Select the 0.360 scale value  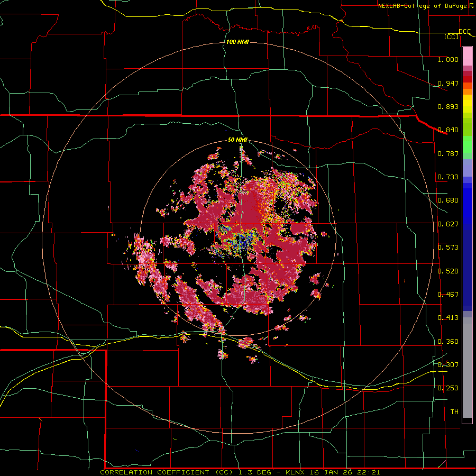point(448,342)
